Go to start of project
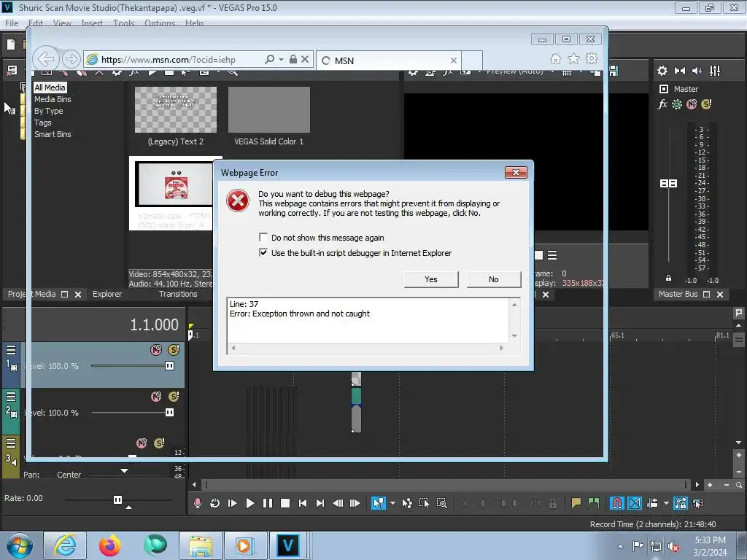This screenshot has width=747, height=560. (x=303, y=503)
